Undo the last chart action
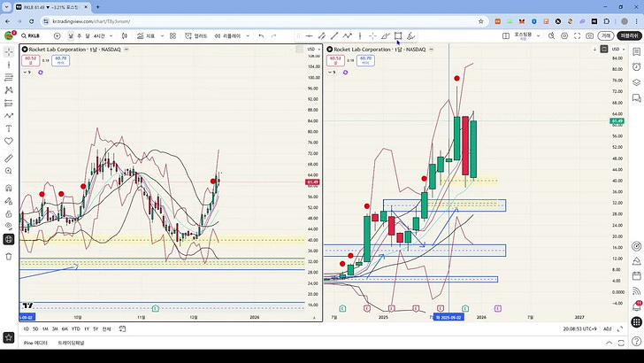Image resolution: width=644 pixels, height=363 pixels. (x=261, y=36)
